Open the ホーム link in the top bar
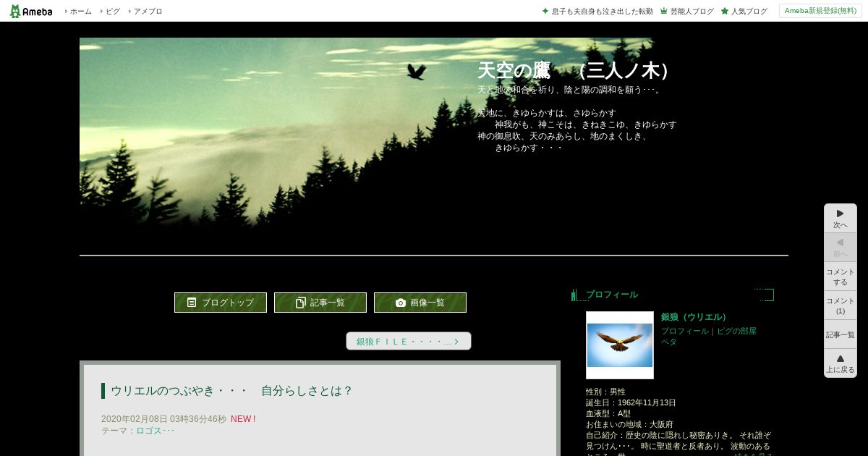 (80, 12)
